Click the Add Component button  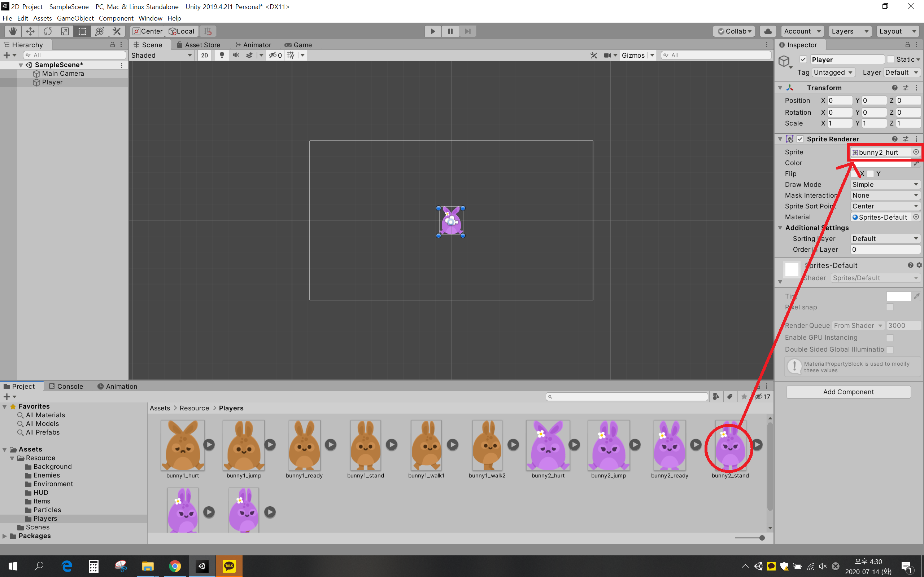pyautogui.click(x=848, y=392)
